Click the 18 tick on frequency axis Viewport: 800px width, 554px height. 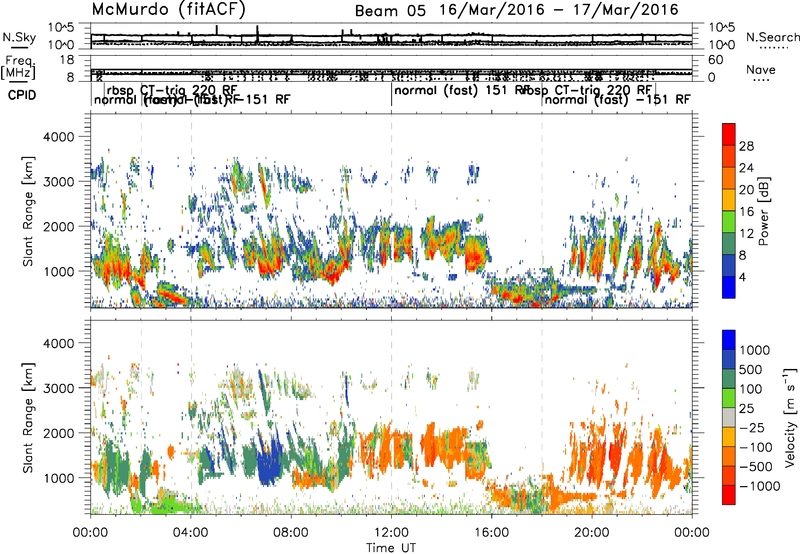(x=67, y=60)
